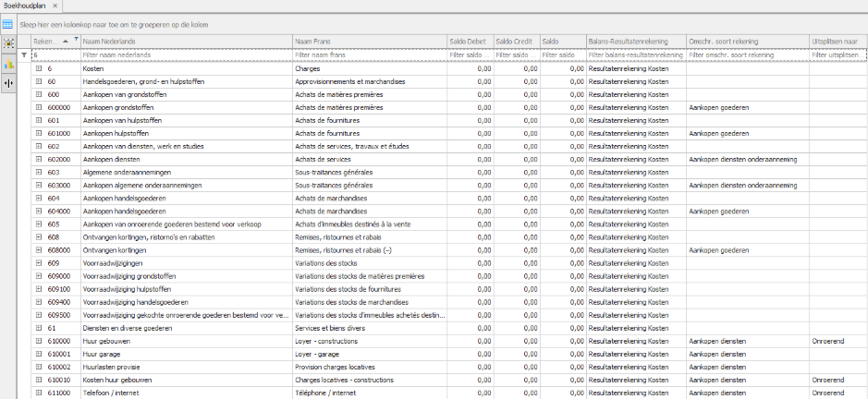Click the Filter balans-resultatenrekening field

636,55
